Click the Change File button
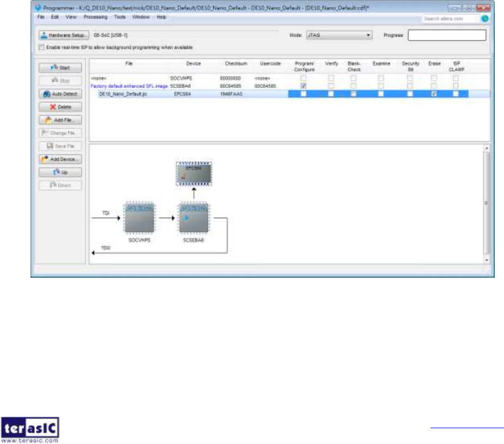This screenshot has height=444, width=504. pos(60,133)
